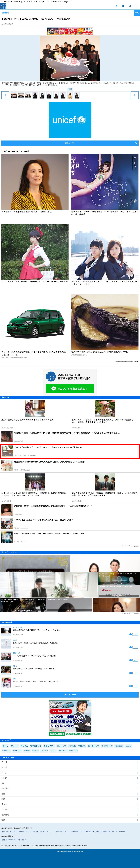
Task: Click camera icon on ぼくのりりっくのぼうよみ row
Action: pos(131,686)
